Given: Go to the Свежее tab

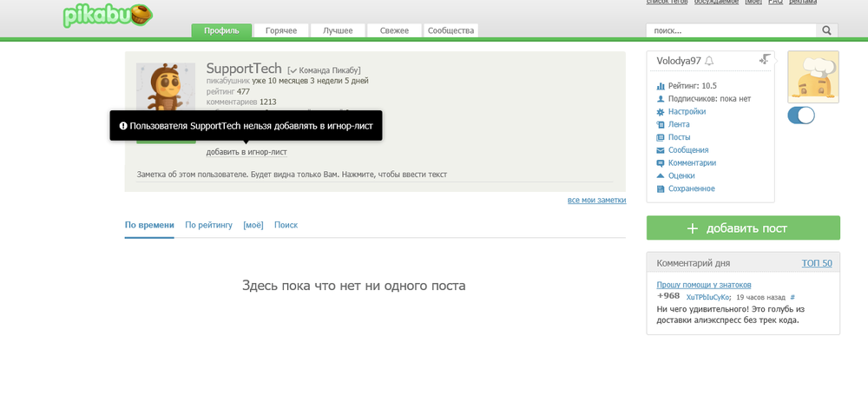Looking at the screenshot, I should coord(394,30).
